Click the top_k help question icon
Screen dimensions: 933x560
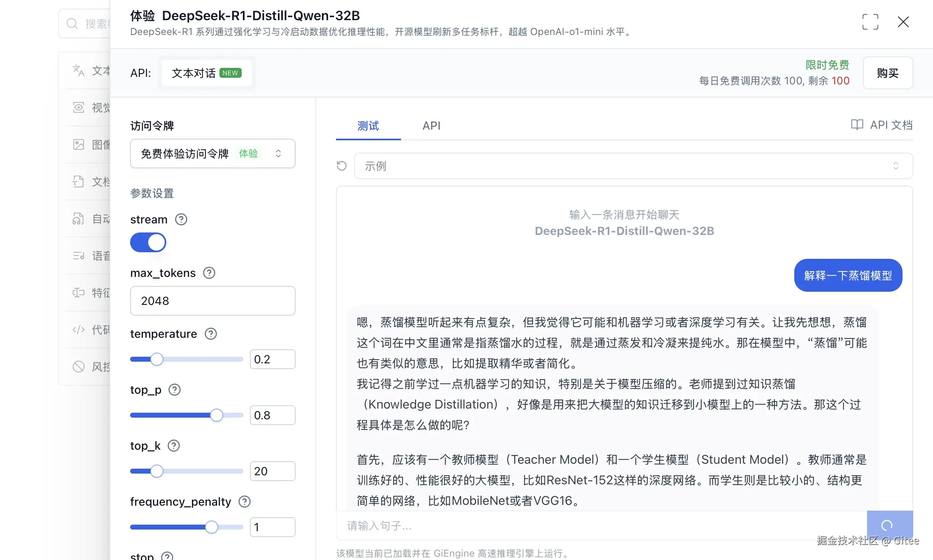click(174, 446)
